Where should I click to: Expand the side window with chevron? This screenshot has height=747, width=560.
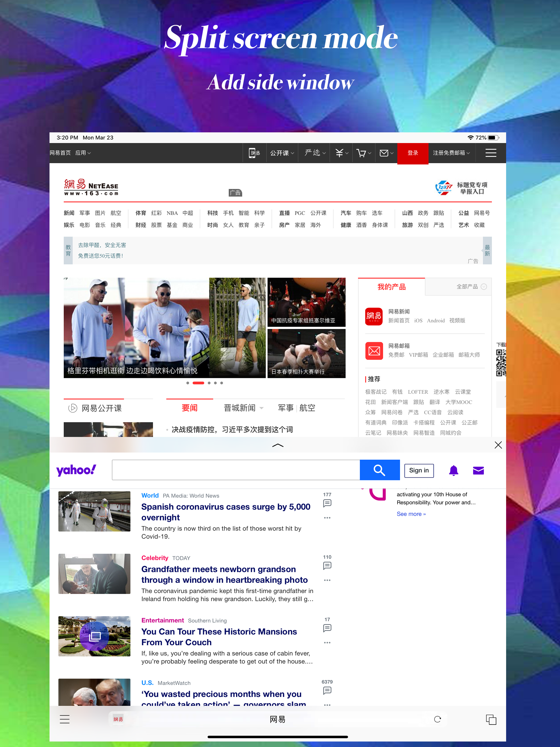coord(278,445)
